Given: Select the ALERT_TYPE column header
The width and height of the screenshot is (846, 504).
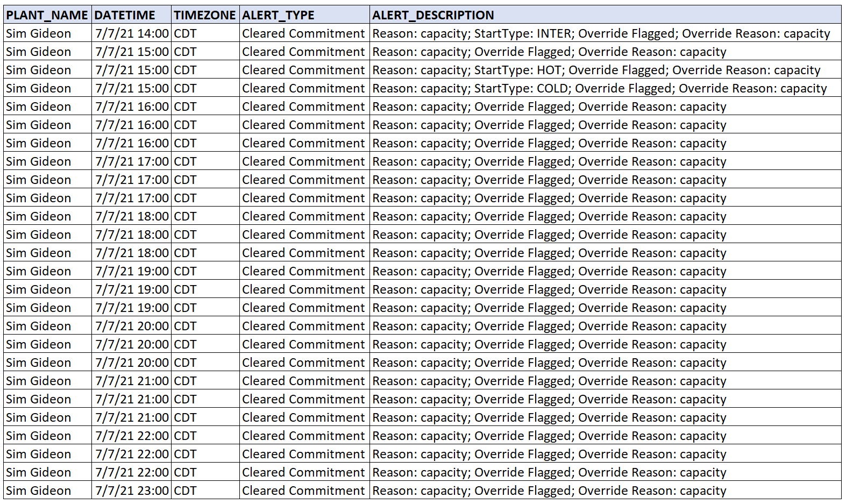Looking at the screenshot, I should coord(278,15).
